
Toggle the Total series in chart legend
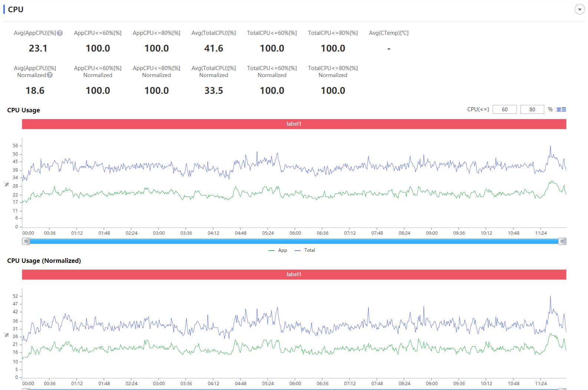(305, 250)
